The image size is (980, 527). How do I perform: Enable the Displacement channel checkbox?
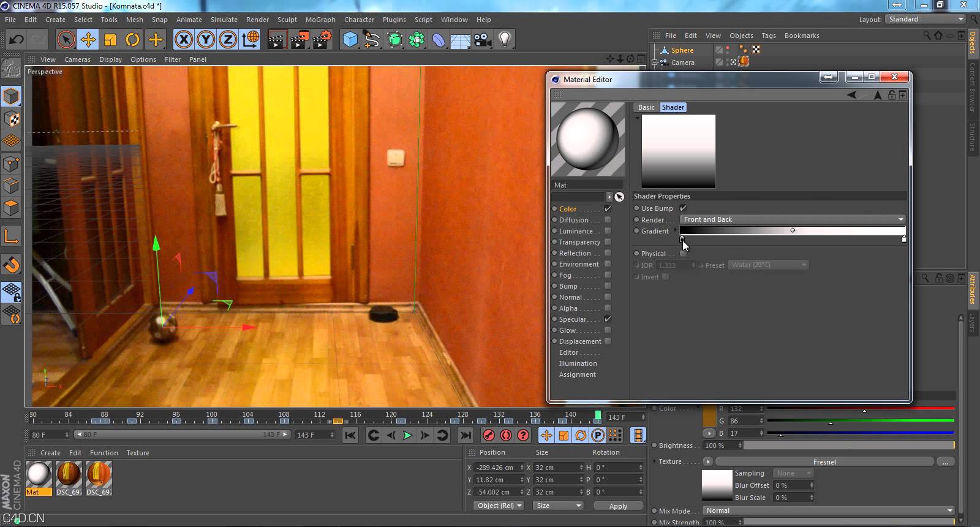click(x=608, y=341)
